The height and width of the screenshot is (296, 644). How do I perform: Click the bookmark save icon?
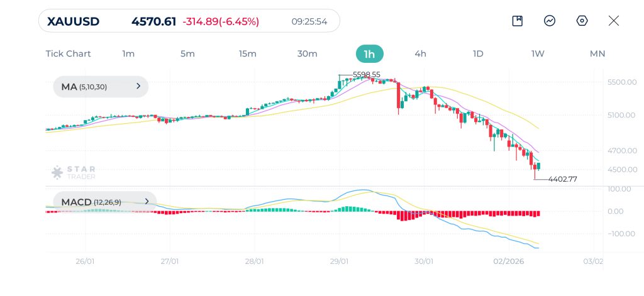(x=518, y=21)
